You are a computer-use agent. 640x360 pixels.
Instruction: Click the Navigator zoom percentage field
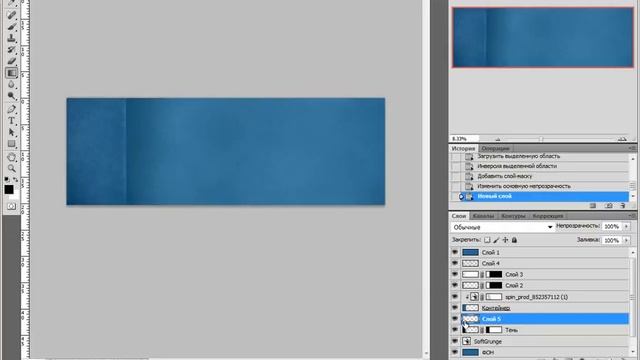(x=463, y=139)
